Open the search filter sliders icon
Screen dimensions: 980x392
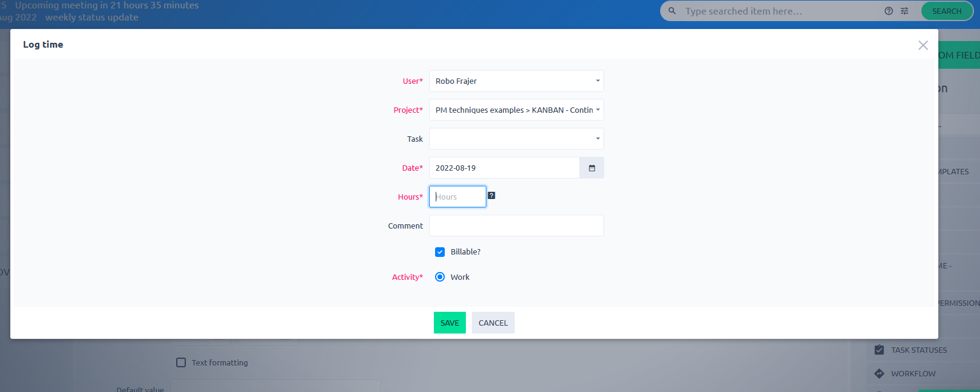pyautogui.click(x=905, y=11)
